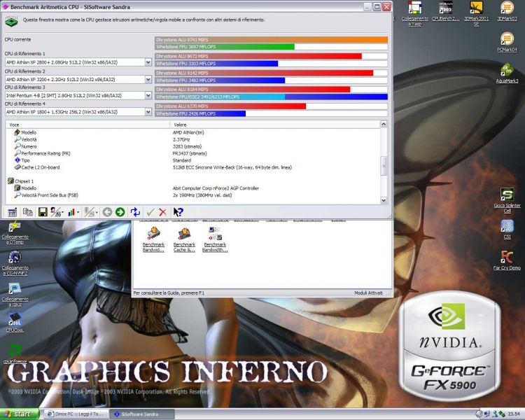Open CPU di Riferimento 3 dropdown arrow

click(148, 95)
